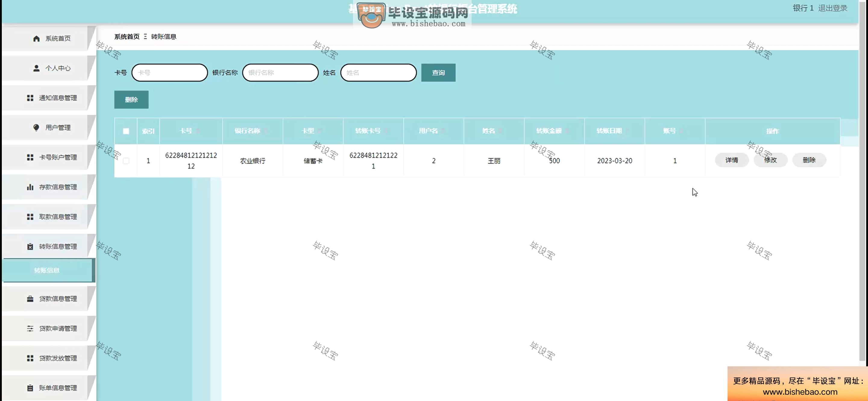Click the batch 删除 button above table
The width and height of the screenshot is (868, 401).
pos(131,99)
